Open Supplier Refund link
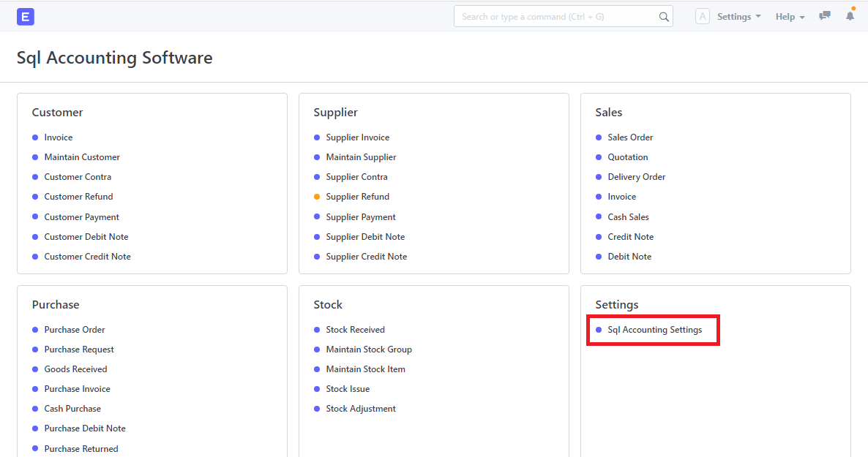Image resolution: width=868 pixels, height=457 pixels. click(x=358, y=197)
